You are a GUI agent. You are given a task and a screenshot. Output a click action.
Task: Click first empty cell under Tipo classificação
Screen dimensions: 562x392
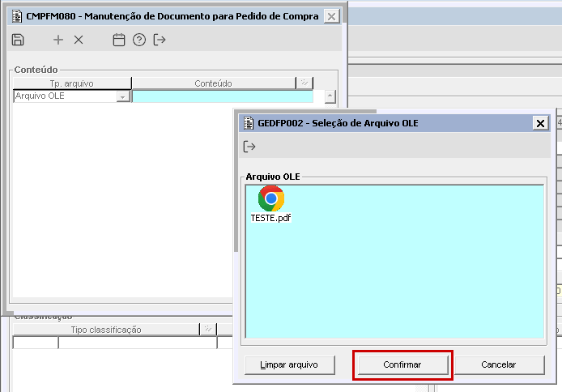coord(36,343)
